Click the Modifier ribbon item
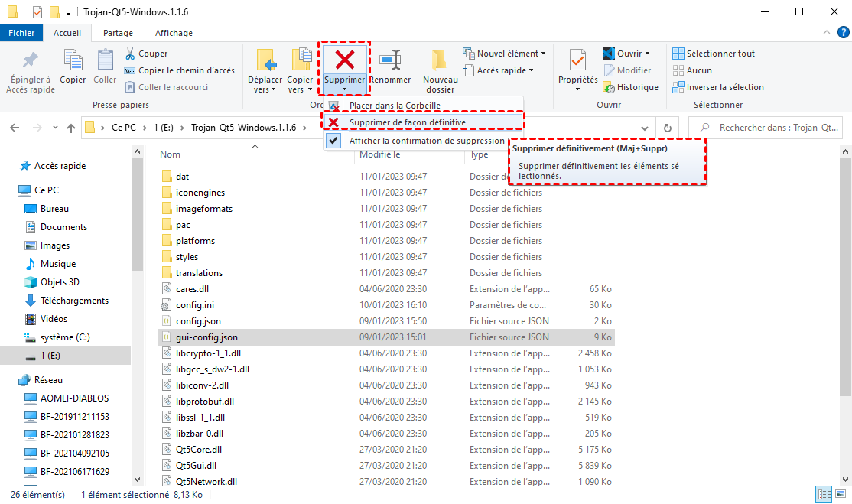Image resolution: width=852 pixels, height=504 pixels. coord(627,70)
